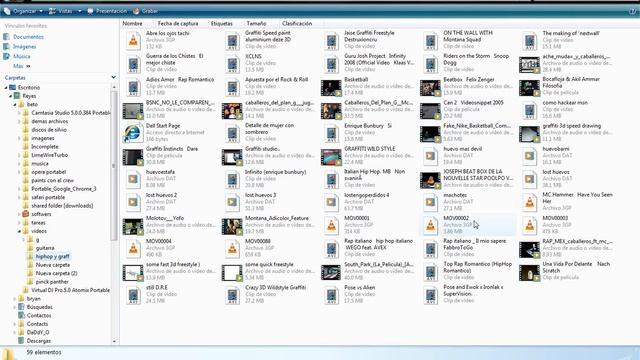Open the Vistas dropdown arrow
The image size is (640, 360).
pyautogui.click(x=80, y=11)
